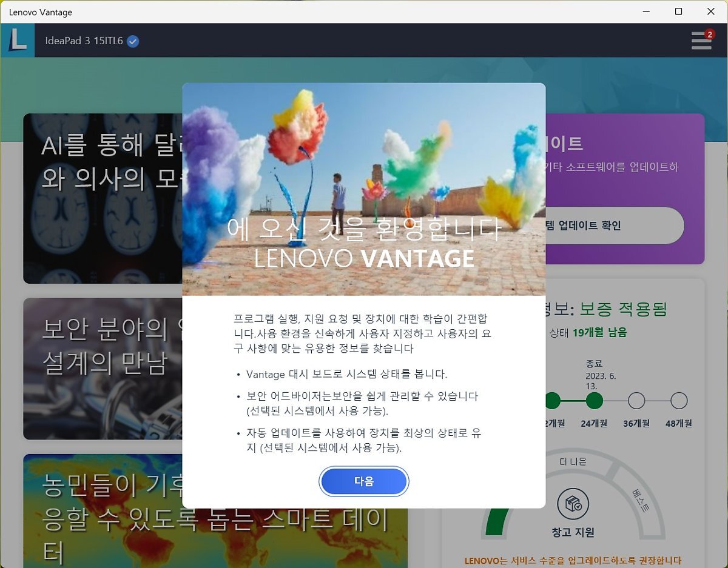Image resolution: width=728 pixels, height=568 pixels.
Task: Click the 보안 어드바이저 bullet text
Action: point(362,403)
